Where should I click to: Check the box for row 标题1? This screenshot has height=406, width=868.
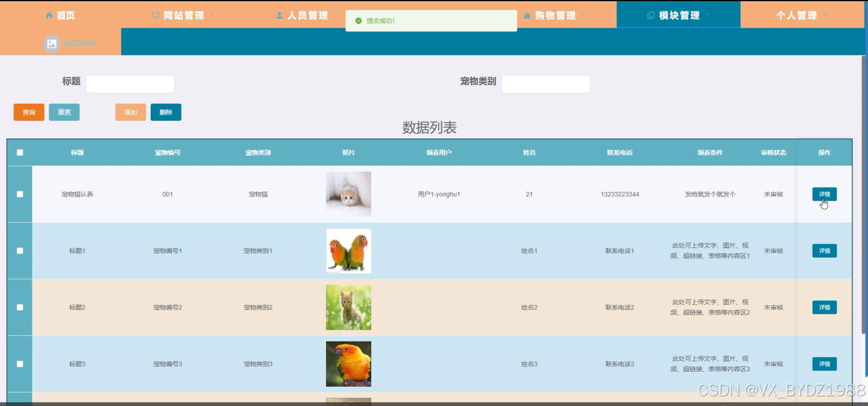click(20, 251)
